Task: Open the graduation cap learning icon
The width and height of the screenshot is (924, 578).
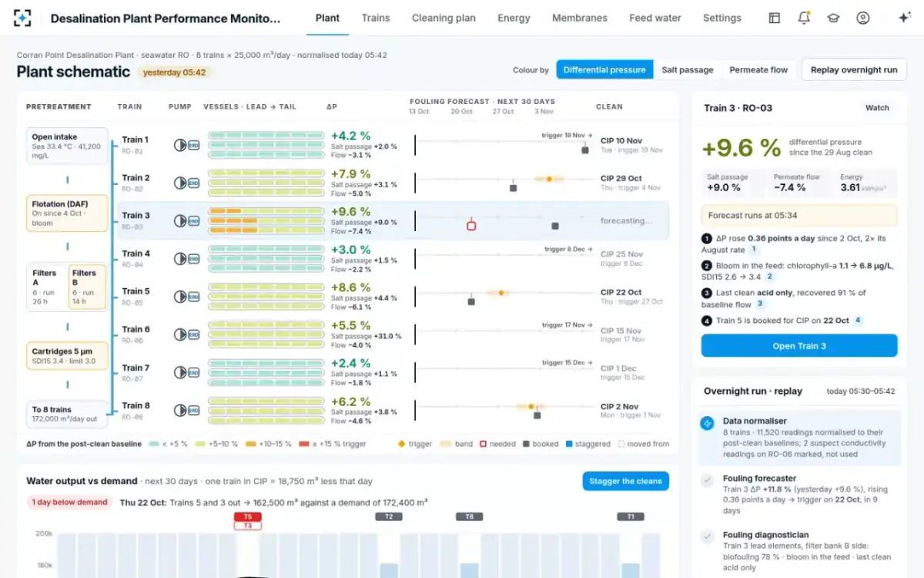Action: (x=833, y=18)
